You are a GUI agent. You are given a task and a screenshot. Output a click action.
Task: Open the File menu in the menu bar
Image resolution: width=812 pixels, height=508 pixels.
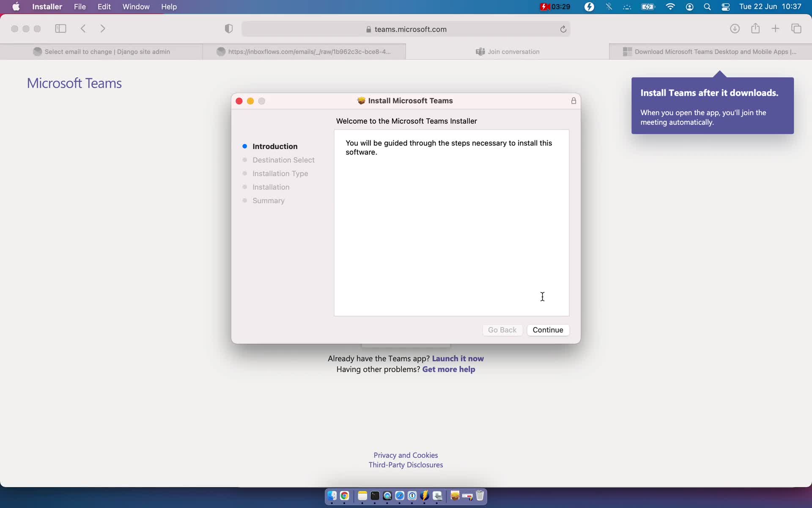pos(79,6)
